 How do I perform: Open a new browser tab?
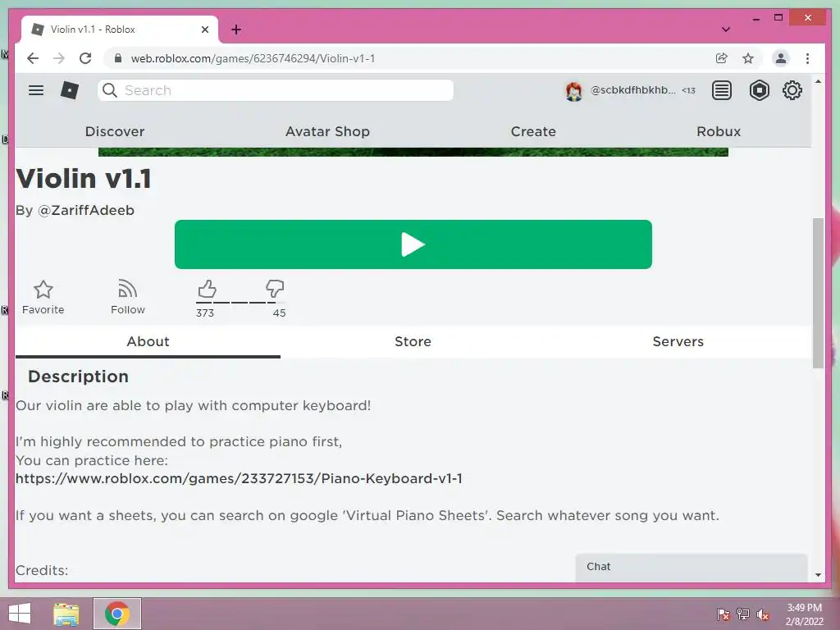[x=236, y=30]
